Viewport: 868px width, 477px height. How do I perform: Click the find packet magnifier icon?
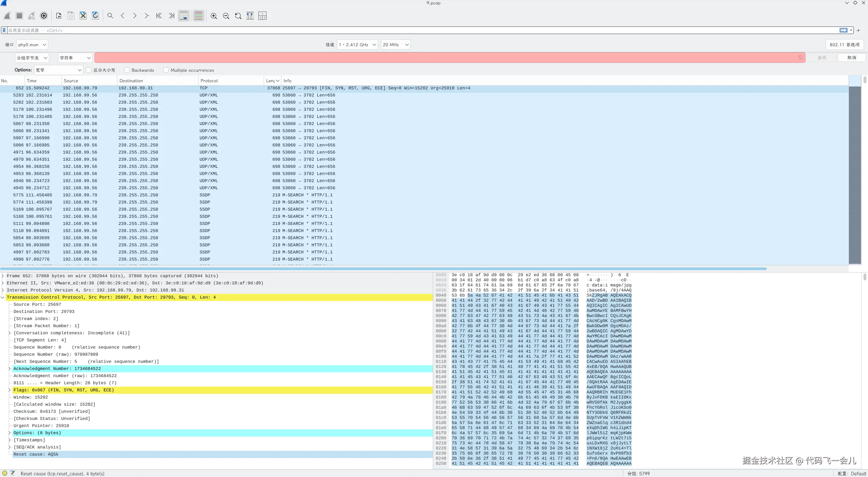(x=110, y=16)
